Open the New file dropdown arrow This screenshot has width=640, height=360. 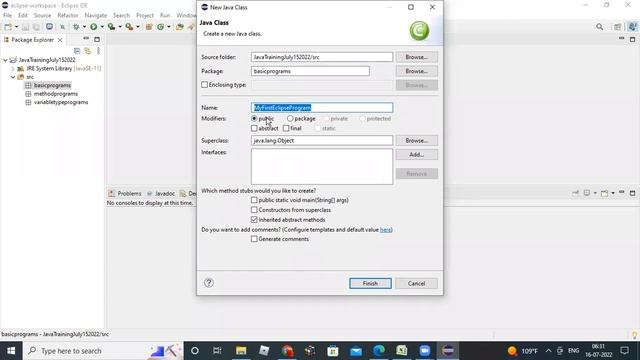tap(16, 27)
